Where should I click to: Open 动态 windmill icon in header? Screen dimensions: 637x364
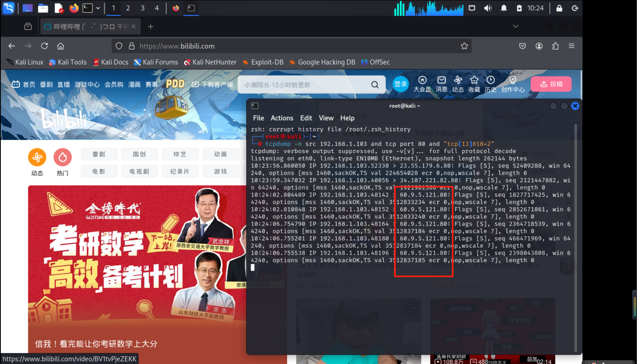(458, 84)
